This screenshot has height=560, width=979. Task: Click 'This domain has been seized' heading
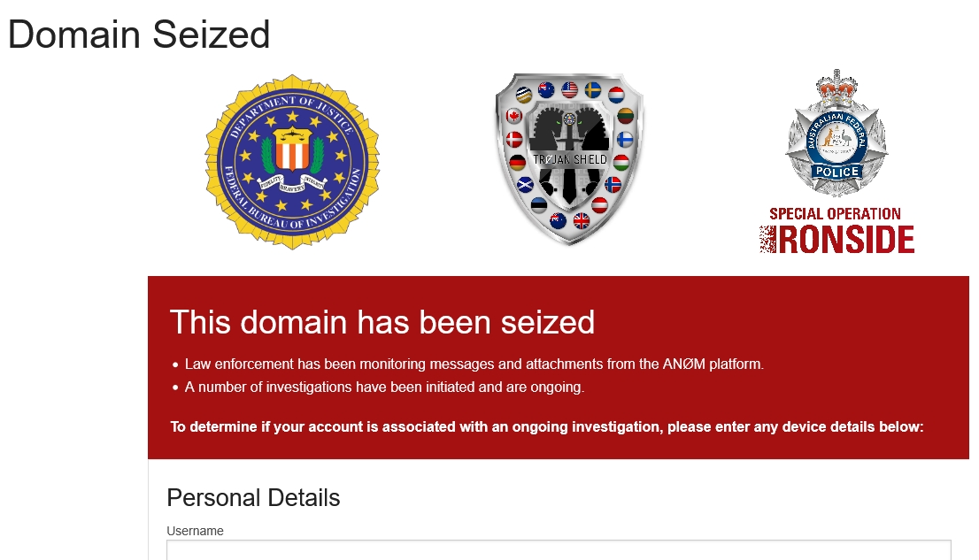click(382, 322)
